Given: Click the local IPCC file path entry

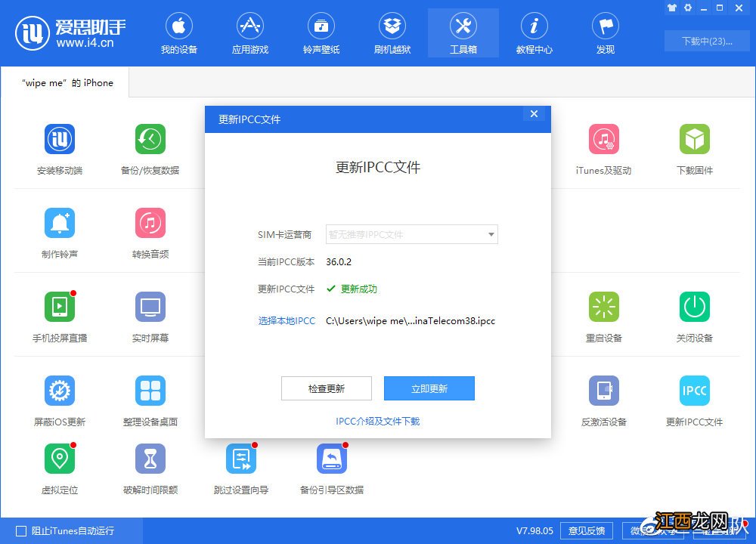Looking at the screenshot, I should (x=411, y=320).
